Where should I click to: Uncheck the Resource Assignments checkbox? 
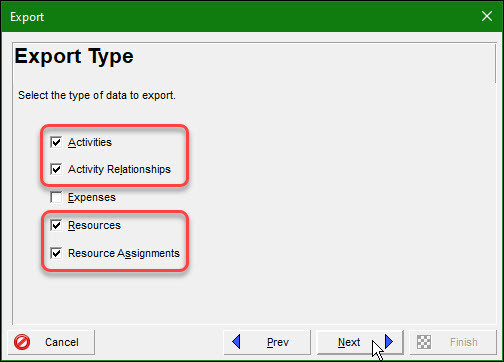coord(56,253)
